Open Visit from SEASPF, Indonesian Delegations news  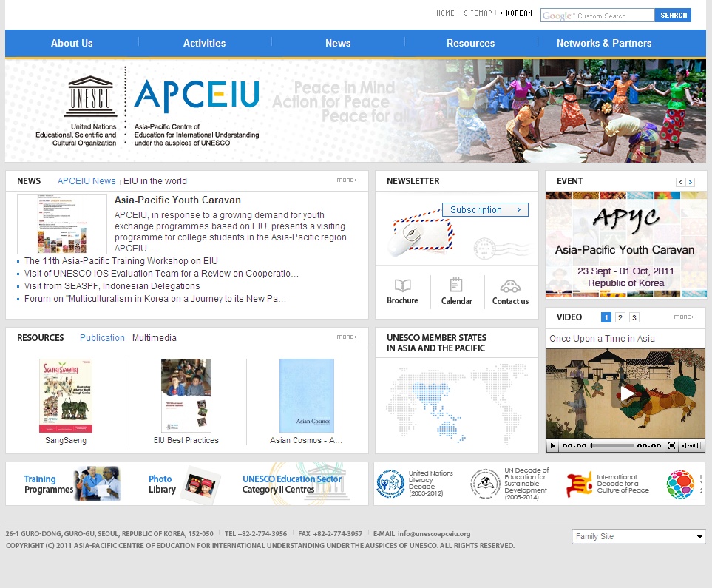112,285
